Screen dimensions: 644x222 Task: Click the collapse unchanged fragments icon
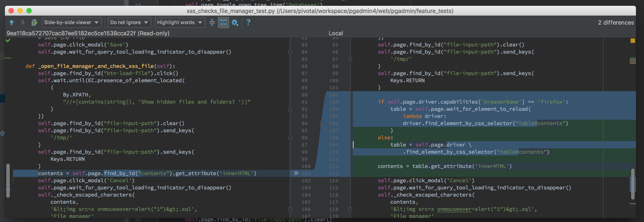(x=212, y=23)
